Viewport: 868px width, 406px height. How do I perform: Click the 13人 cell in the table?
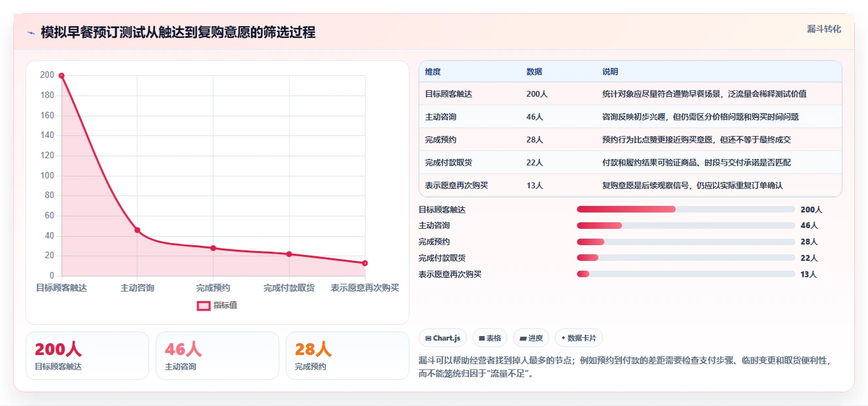pyautogui.click(x=534, y=186)
